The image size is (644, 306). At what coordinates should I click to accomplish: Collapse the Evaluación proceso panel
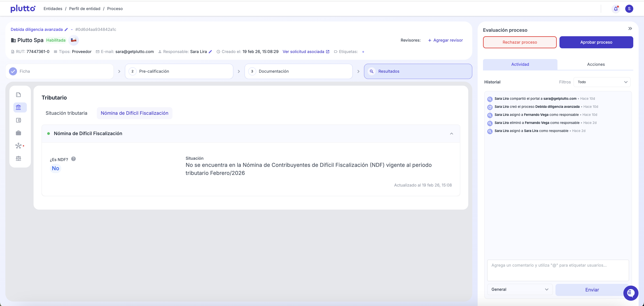tap(630, 29)
